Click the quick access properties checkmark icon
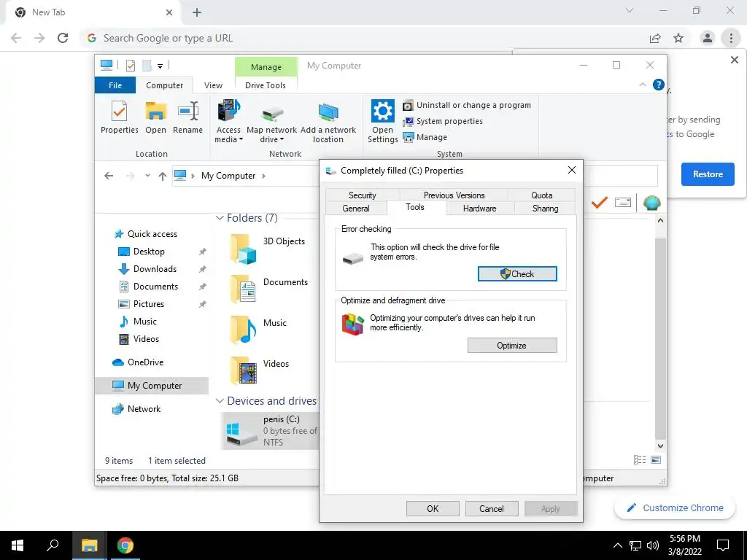747x560 pixels. coord(130,66)
